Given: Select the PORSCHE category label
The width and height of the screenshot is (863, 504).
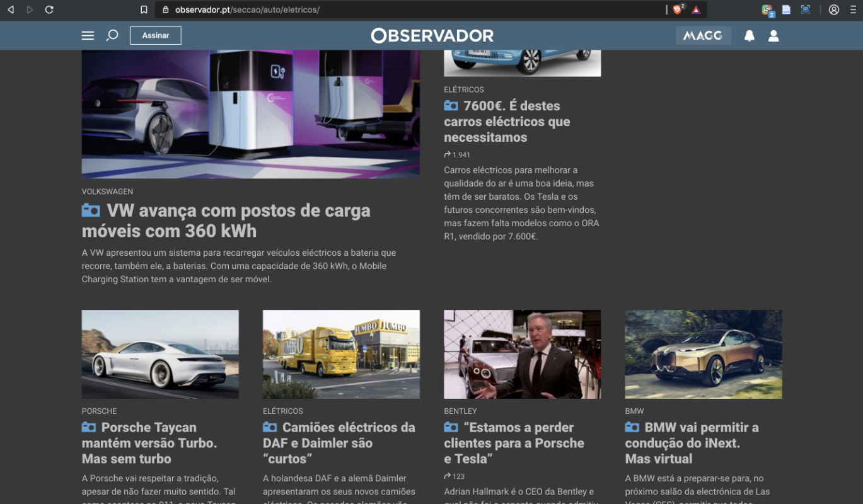Looking at the screenshot, I should (99, 411).
